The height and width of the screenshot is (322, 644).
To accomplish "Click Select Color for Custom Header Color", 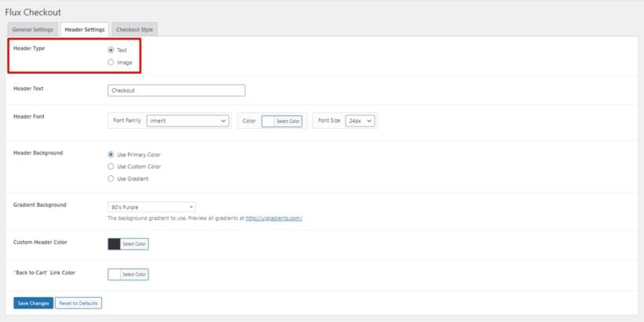I will [134, 244].
